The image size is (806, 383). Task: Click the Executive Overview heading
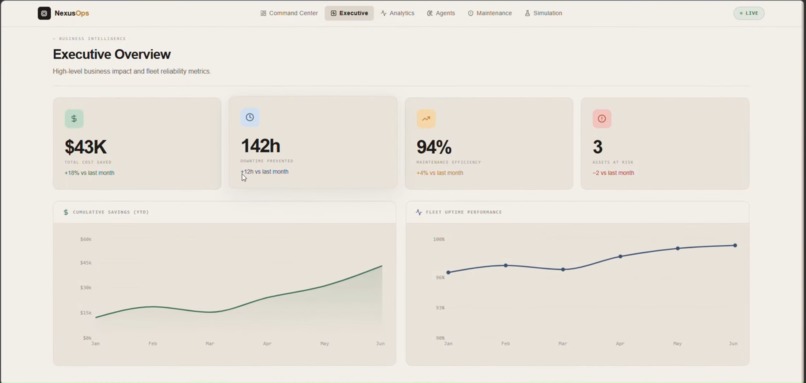112,54
